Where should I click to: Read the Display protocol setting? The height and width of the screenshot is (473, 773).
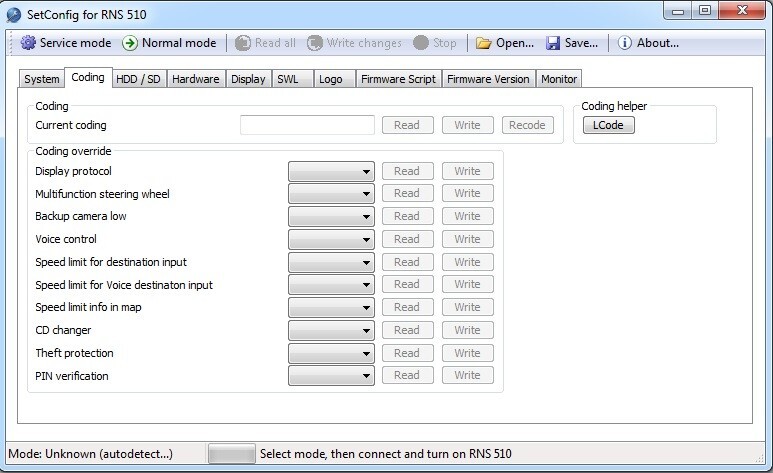[x=407, y=171]
